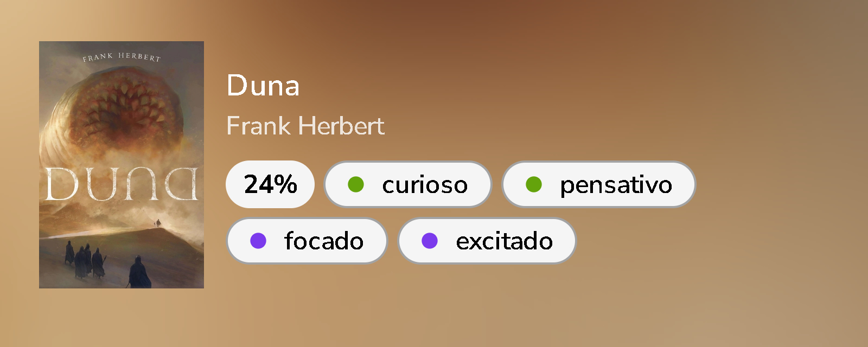This screenshot has width=868, height=347.
Task: Toggle the curioso mood tag
Action: tap(408, 184)
